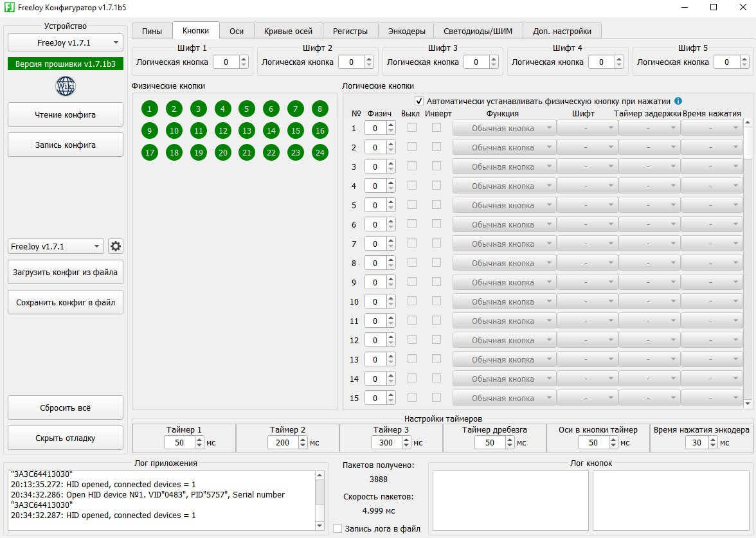Viewport: 756px width, 538px height.
Task: Toggle Выкл checkbox for logical button 12
Action: [x=411, y=339]
